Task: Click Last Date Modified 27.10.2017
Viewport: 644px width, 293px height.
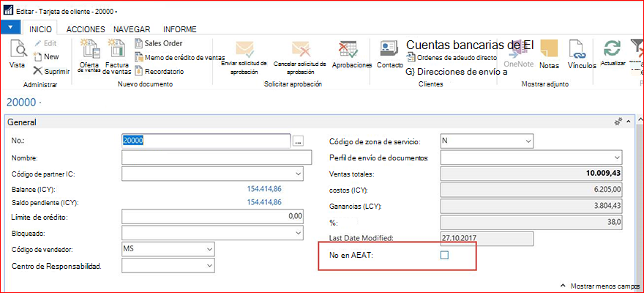Action: click(x=487, y=238)
